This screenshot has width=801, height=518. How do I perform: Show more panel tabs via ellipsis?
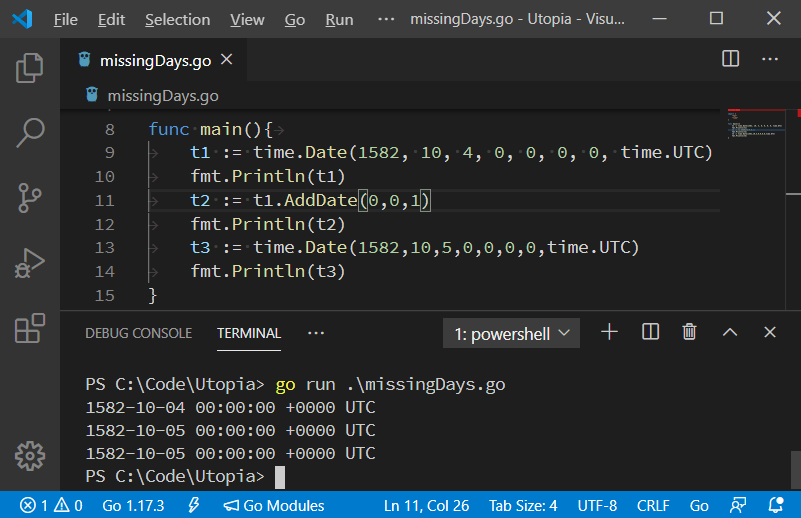[316, 333]
